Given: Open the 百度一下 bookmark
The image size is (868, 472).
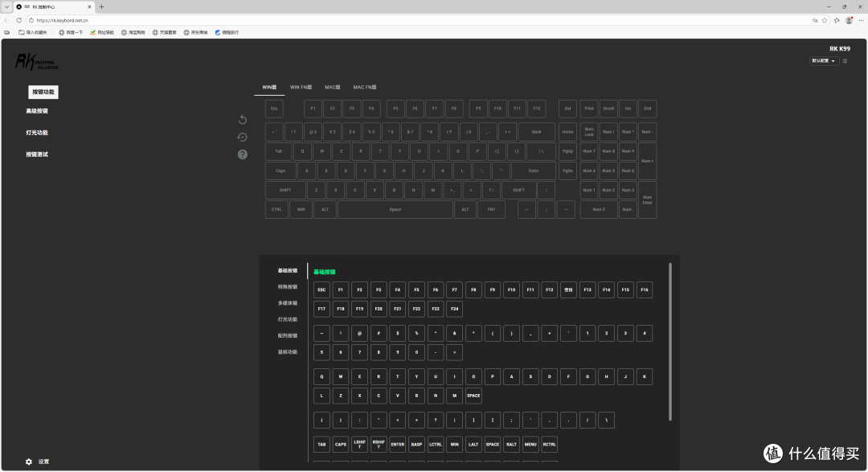Looking at the screenshot, I should 71,33.
